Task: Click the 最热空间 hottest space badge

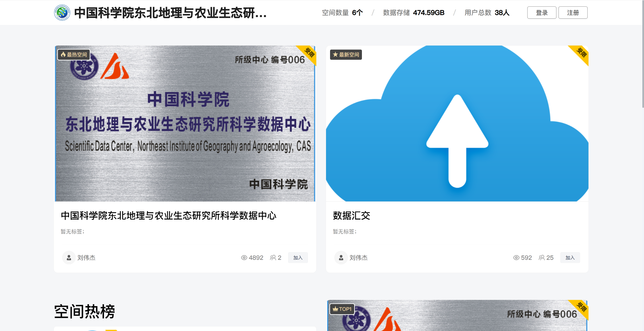Action: (x=74, y=55)
